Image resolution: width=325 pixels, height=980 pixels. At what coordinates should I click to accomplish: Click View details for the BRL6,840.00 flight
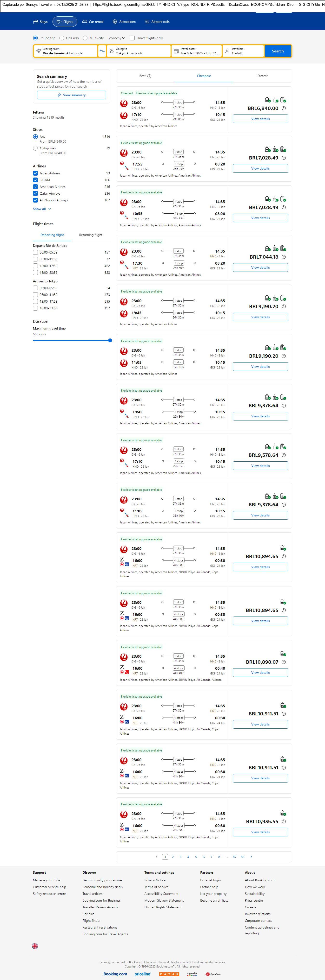260,119
